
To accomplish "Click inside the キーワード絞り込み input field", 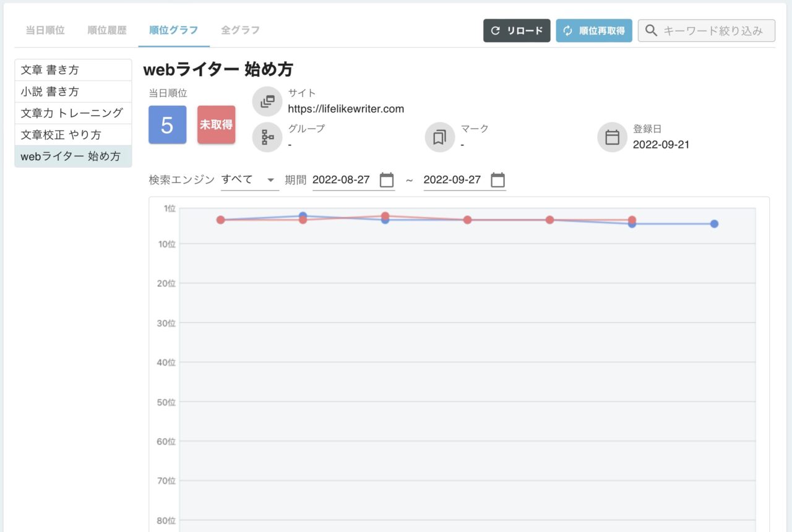I will pyautogui.click(x=712, y=30).
